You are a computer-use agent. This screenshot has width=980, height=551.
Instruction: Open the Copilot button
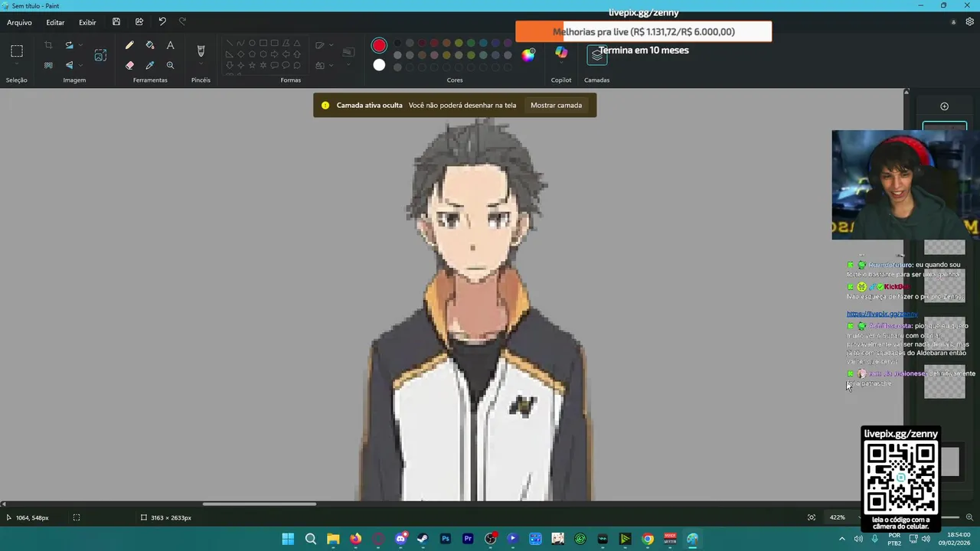pyautogui.click(x=561, y=52)
